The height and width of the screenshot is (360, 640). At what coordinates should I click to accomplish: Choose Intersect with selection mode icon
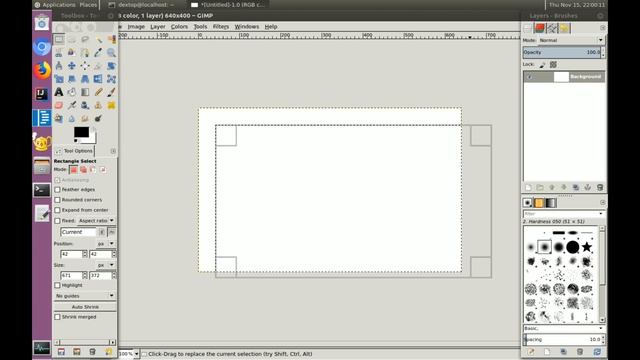click(x=103, y=169)
